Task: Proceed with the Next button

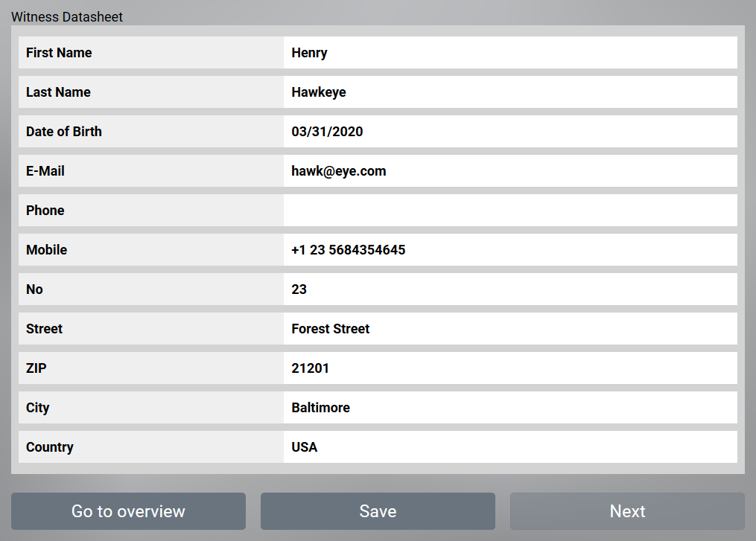Action: (627, 511)
